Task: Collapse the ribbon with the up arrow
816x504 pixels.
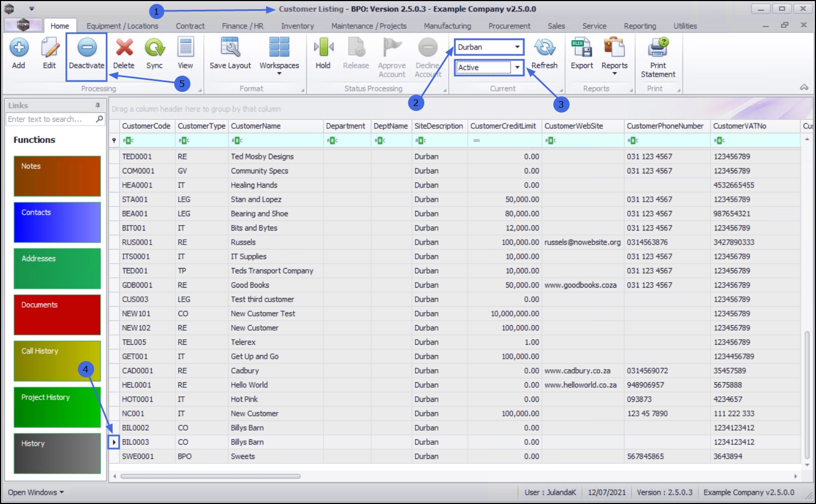Action: coord(804,88)
